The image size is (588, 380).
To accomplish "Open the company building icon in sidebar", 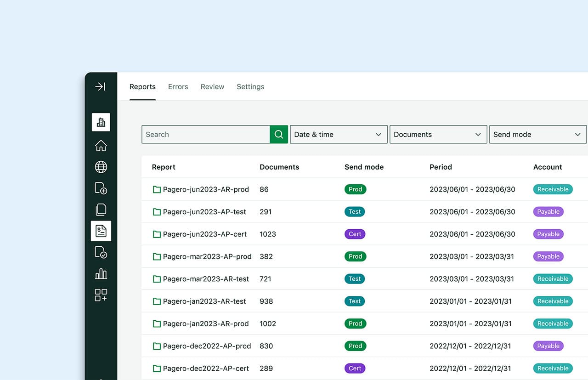I will 101,122.
